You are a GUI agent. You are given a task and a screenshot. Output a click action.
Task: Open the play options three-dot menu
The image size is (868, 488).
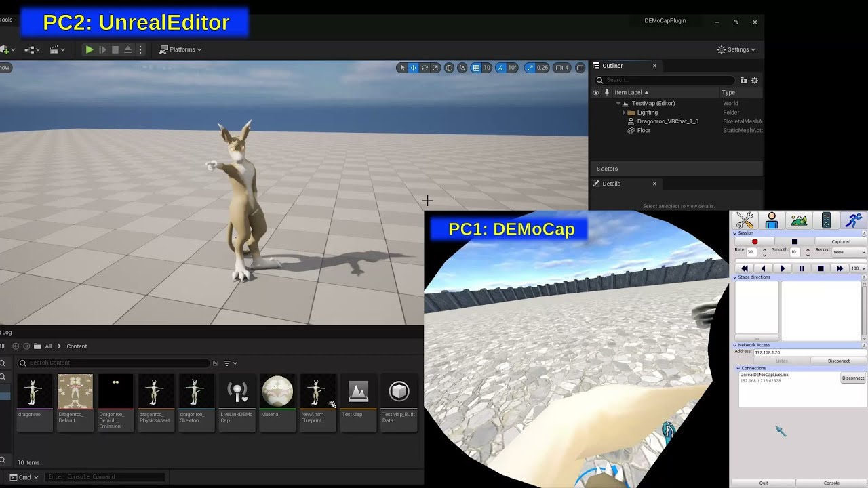point(140,49)
